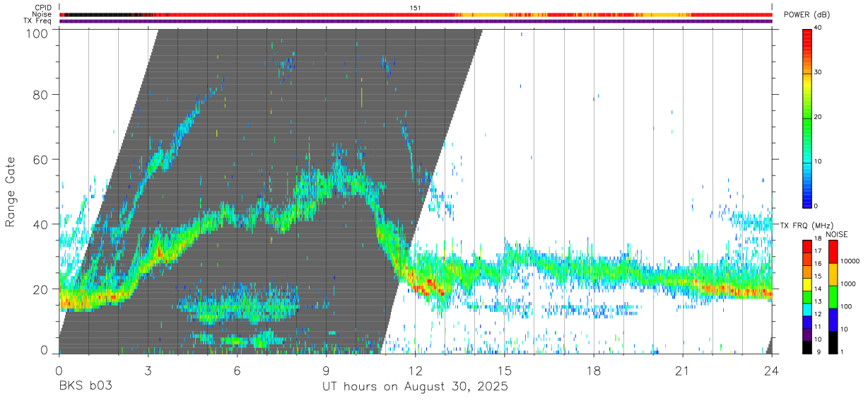
Task: Click range gate tick label 80
Action: 41,94
